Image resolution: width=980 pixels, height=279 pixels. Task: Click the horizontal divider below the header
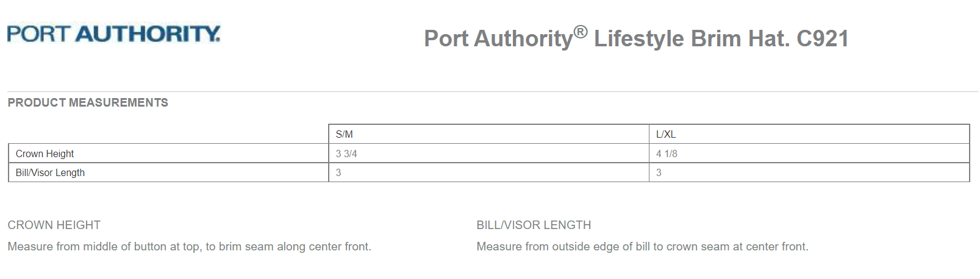pos(493,91)
